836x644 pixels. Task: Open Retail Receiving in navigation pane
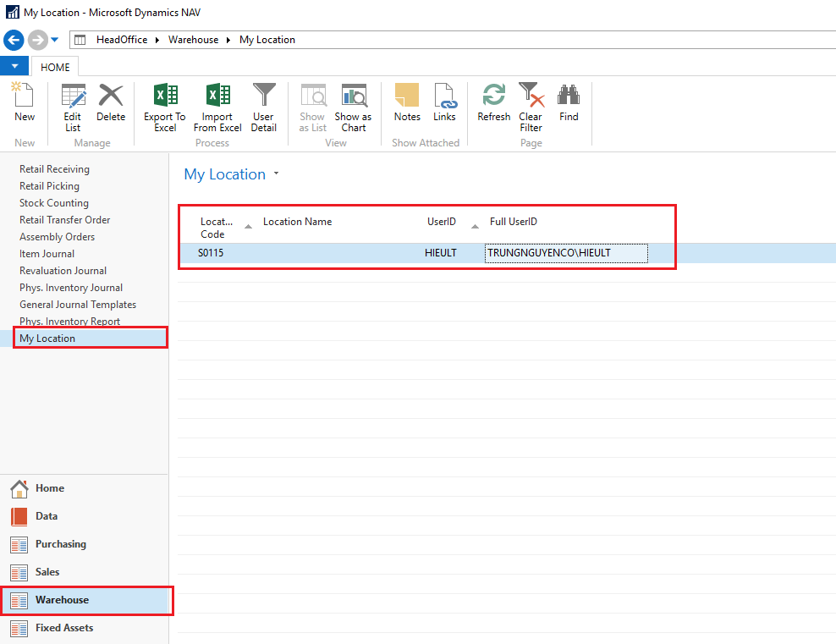click(54, 169)
